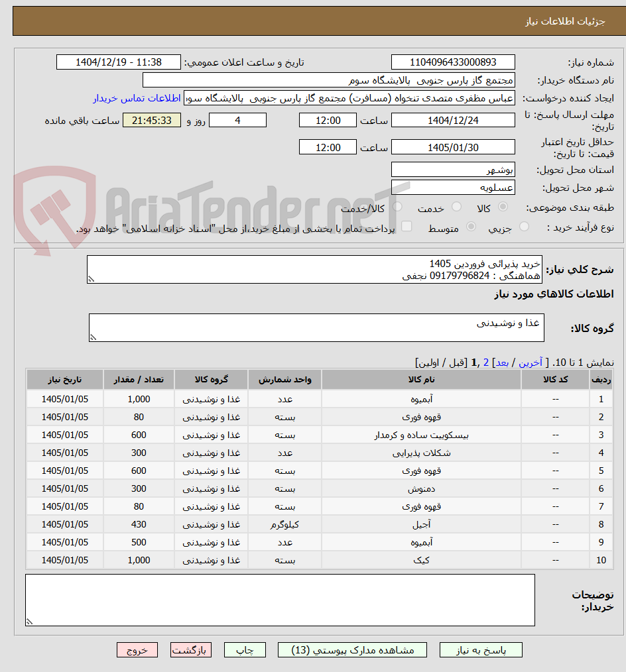Click the کد کالا column header
Screen dimensions: 626x672
coord(555,380)
